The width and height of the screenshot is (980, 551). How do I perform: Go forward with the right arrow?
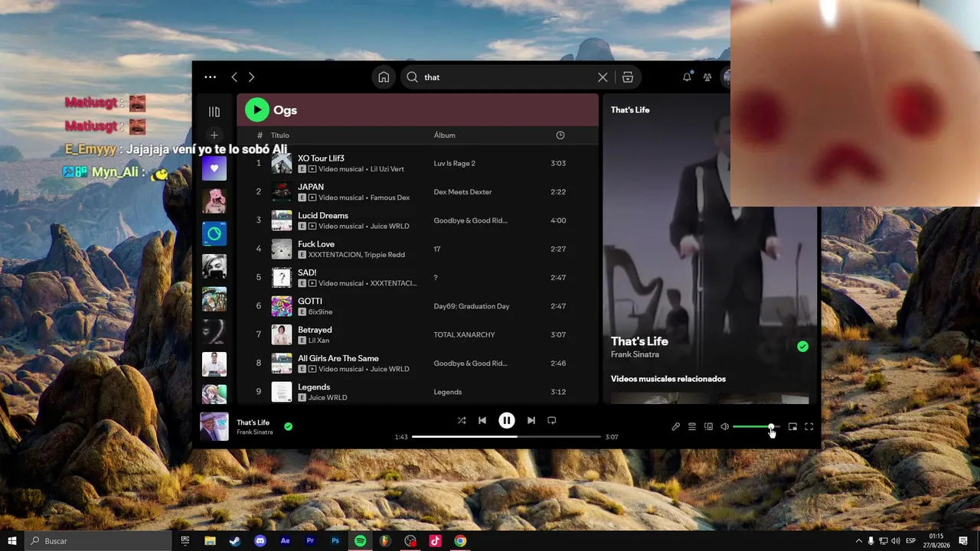251,77
